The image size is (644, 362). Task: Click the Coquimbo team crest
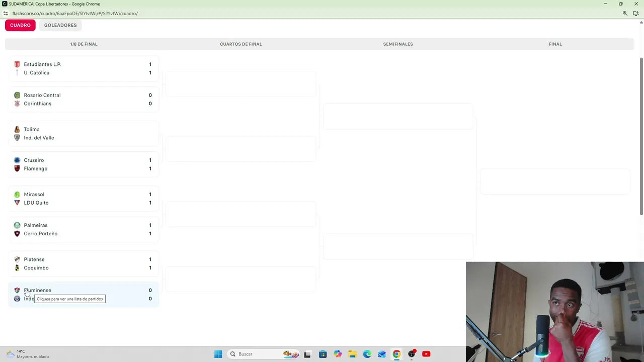pyautogui.click(x=17, y=268)
